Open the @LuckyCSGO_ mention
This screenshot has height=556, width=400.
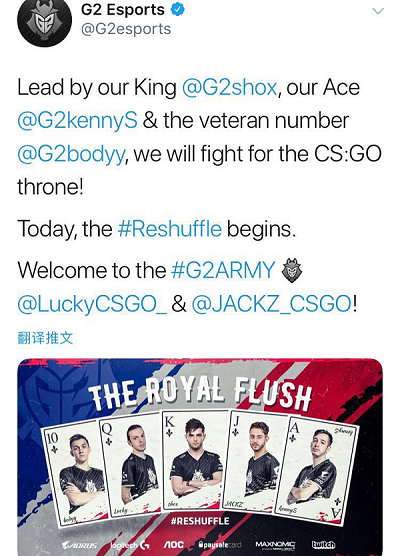click(x=92, y=304)
